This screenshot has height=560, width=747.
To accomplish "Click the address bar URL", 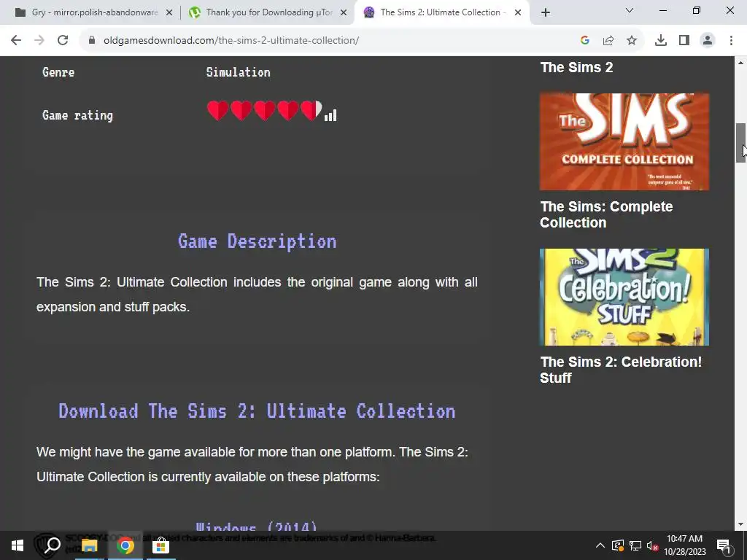I will (231, 41).
